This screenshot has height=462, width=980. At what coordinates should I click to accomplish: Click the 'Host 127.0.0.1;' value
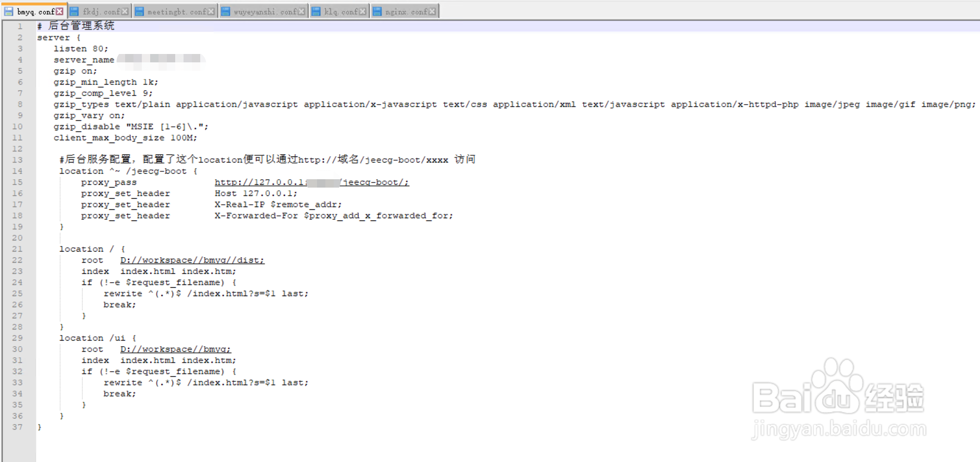(256, 194)
